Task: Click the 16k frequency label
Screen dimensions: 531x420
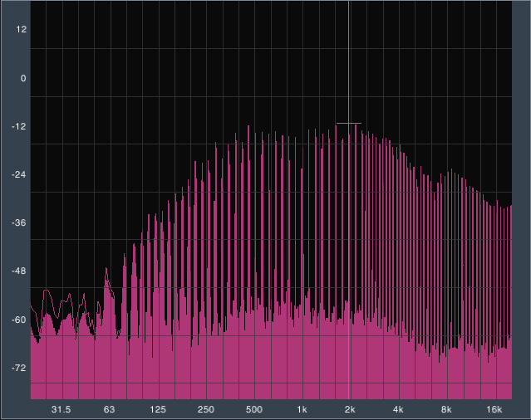Action: pos(494,409)
